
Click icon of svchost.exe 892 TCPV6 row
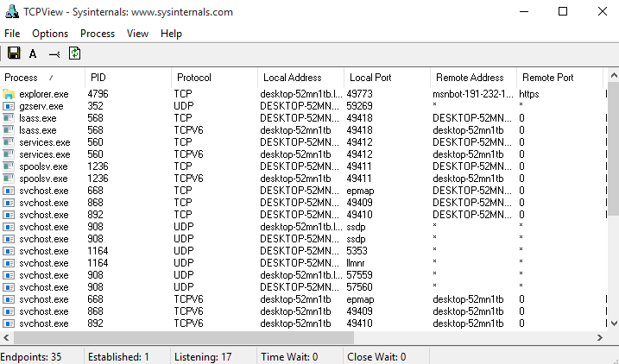point(9,323)
